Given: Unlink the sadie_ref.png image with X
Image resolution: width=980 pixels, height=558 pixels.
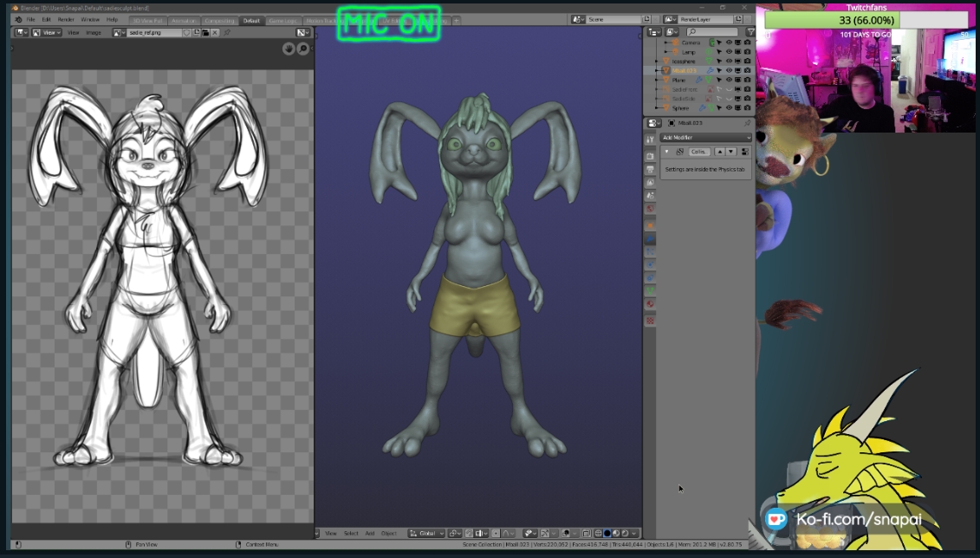Looking at the screenshot, I should click(215, 33).
